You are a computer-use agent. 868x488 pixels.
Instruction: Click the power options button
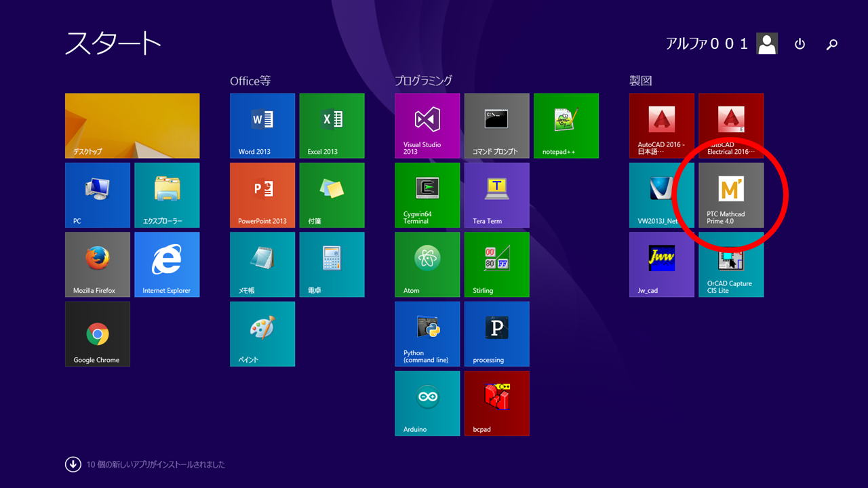point(800,44)
